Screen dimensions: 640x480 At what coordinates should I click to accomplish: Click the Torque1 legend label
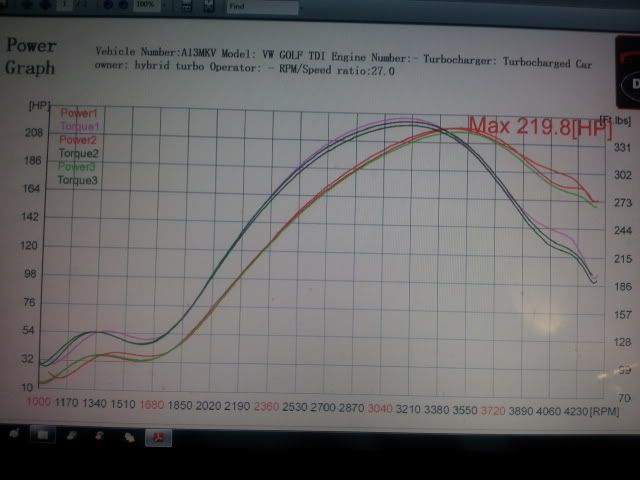pos(79,126)
